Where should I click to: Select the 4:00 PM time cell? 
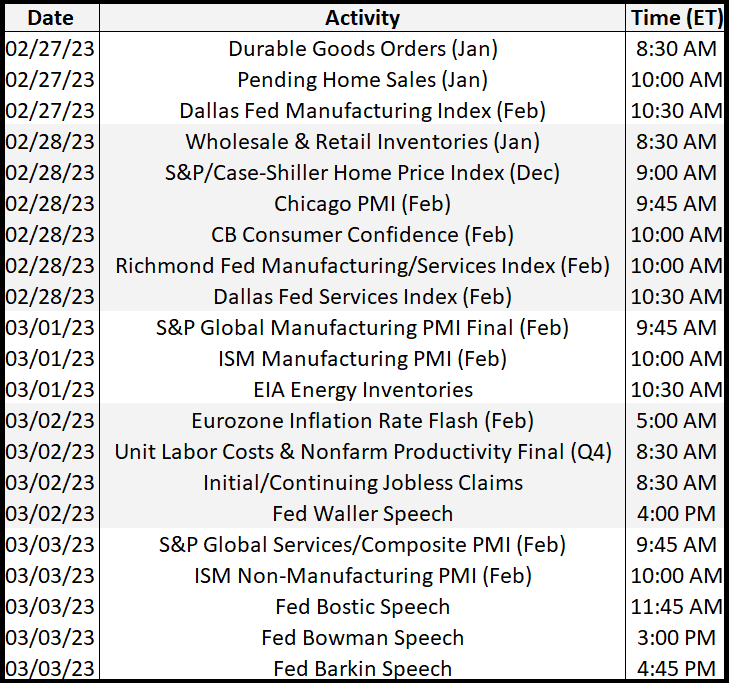(676, 514)
